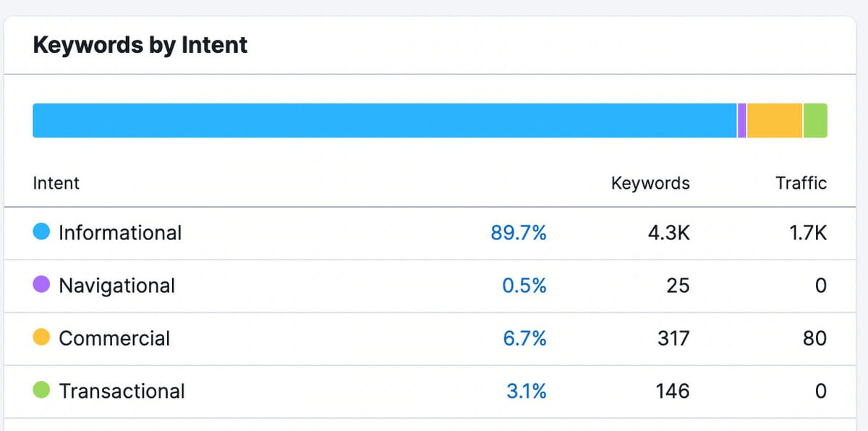Image resolution: width=868 pixels, height=431 pixels.
Task: Click the yellow Commercial legend dot
Action: coord(41,338)
